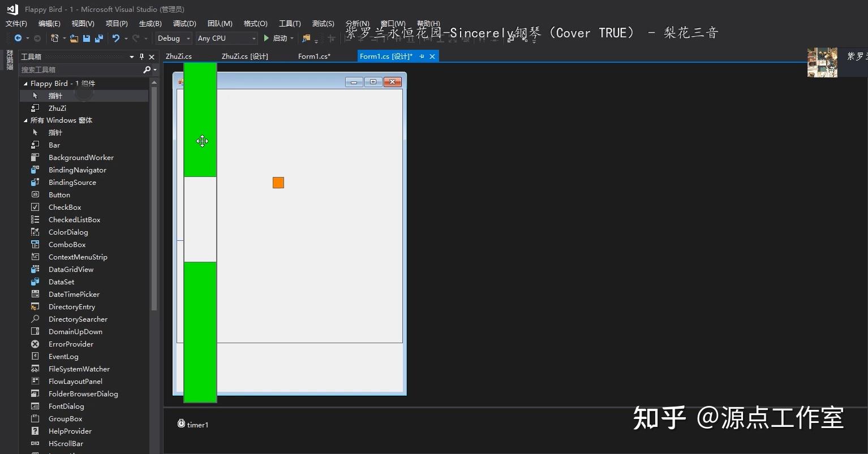Switch to the ZhuZi.cs tab
Image resolution: width=868 pixels, height=454 pixels.
pos(178,56)
